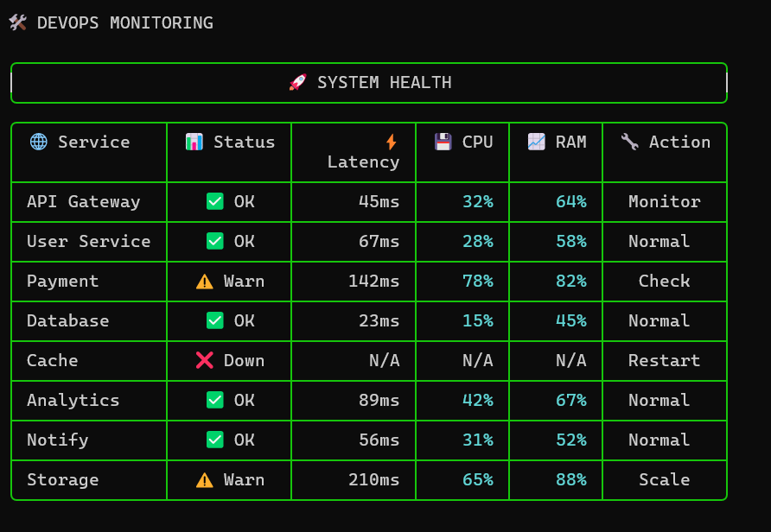Click Restart action for the Cache service
This screenshot has width=771, height=532.
click(x=664, y=360)
